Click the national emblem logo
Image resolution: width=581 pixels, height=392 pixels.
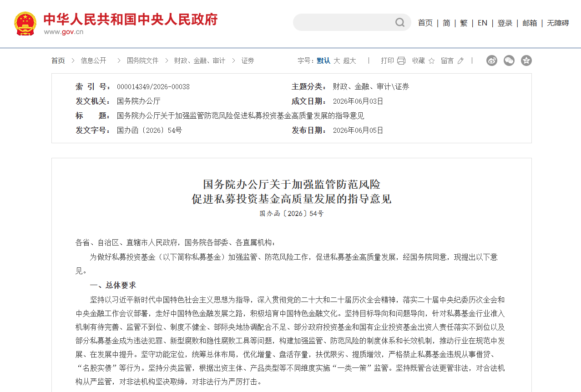[25, 24]
